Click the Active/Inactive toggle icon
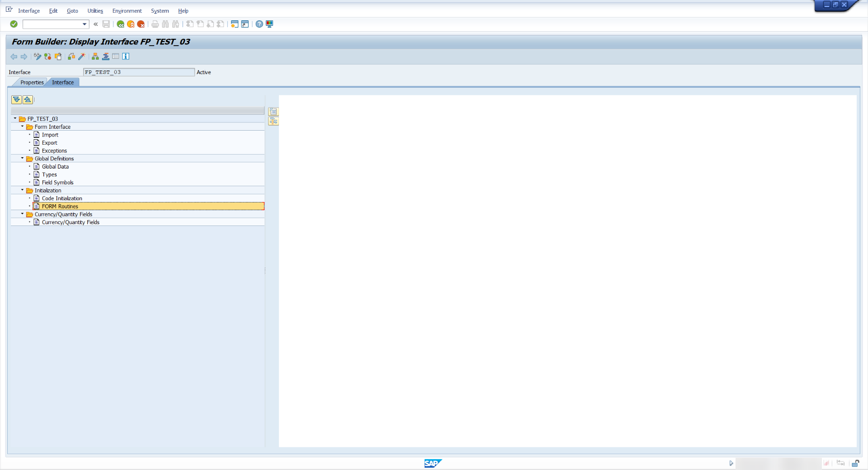This screenshot has width=868, height=470. pyautogui.click(x=47, y=56)
